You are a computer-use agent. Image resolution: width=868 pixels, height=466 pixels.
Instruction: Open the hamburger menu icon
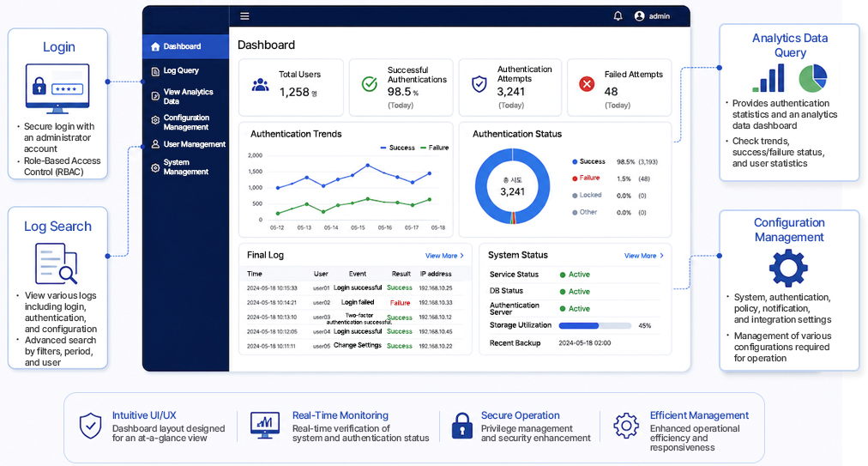click(244, 16)
